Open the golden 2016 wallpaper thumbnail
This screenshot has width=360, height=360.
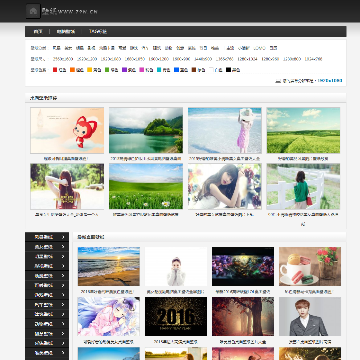pyautogui.click(x=176, y=317)
